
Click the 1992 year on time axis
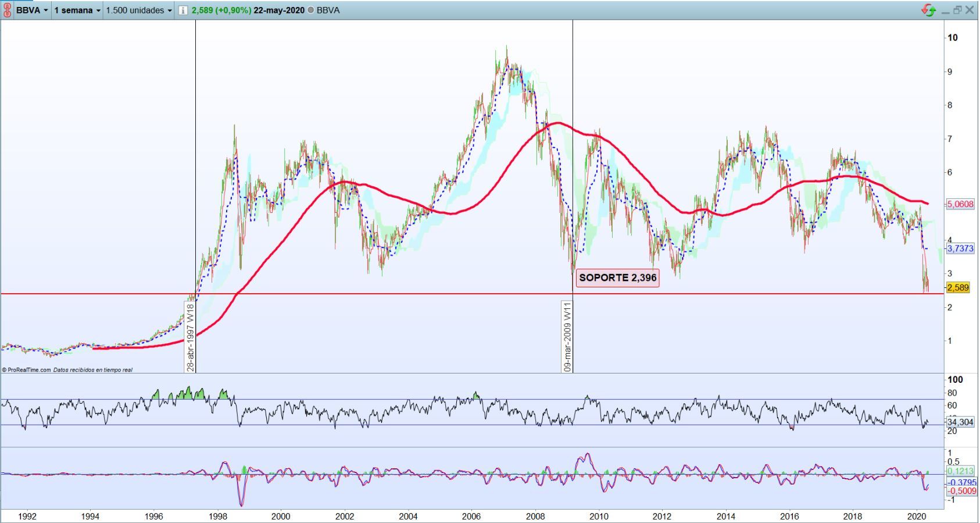pyautogui.click(x=27, y=516)
